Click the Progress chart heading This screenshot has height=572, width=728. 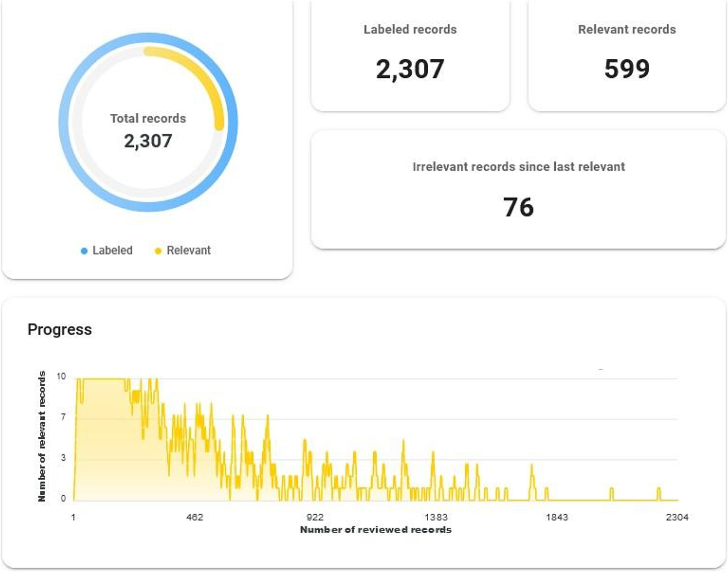60,329
